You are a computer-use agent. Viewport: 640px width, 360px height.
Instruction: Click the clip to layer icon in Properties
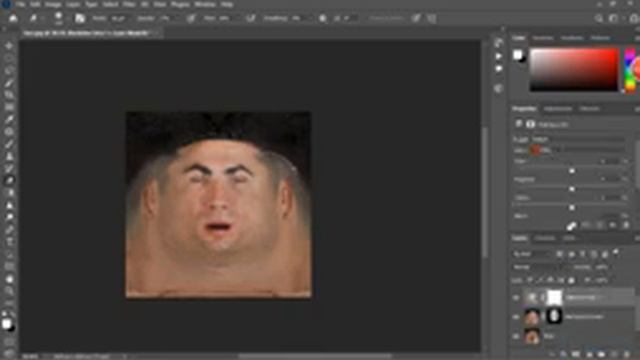point(571,225)
